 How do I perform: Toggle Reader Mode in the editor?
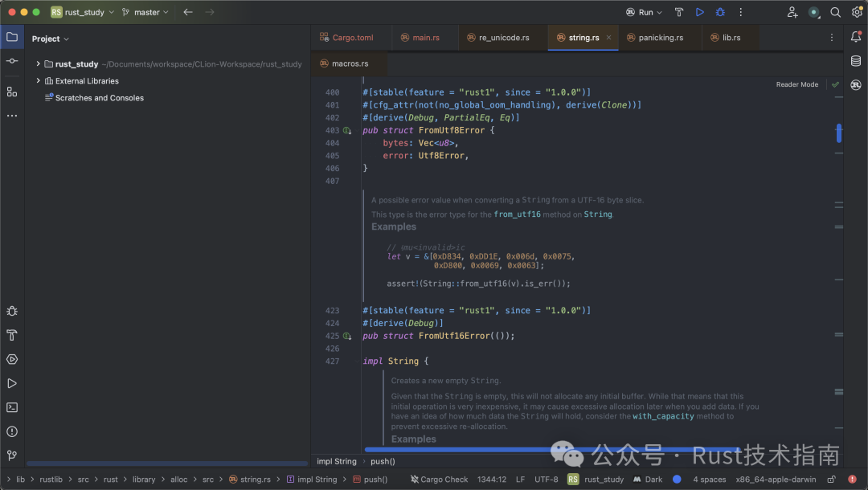(797, 84)
